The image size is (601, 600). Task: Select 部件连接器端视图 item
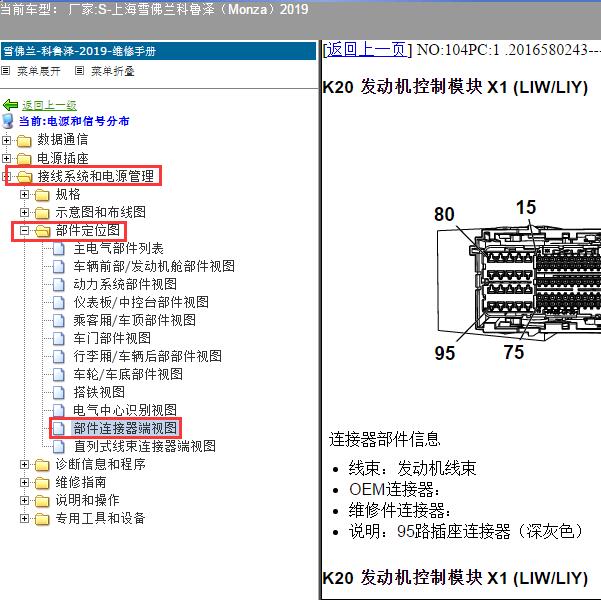[x=125, y=428]
